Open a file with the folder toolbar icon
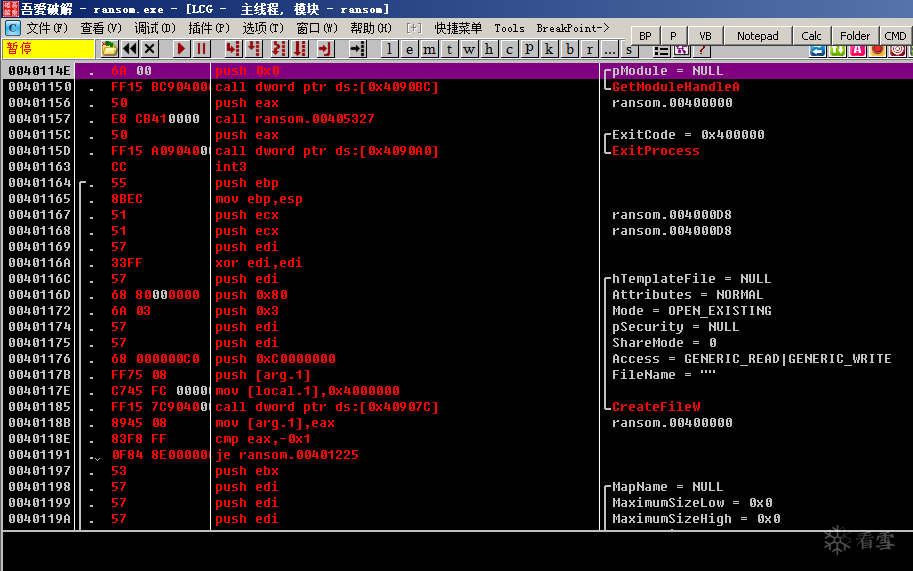Viewport: 913px width, 571px height. [x=109, y=49]
